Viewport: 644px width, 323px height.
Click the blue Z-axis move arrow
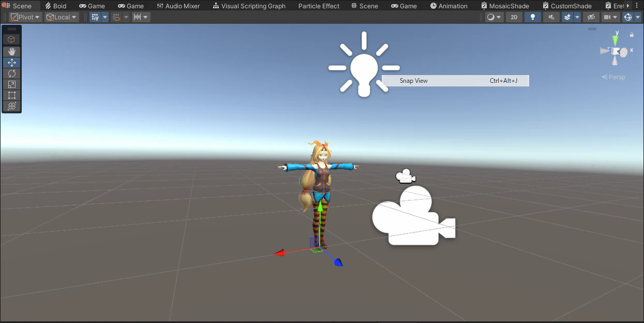click(338, 262)
